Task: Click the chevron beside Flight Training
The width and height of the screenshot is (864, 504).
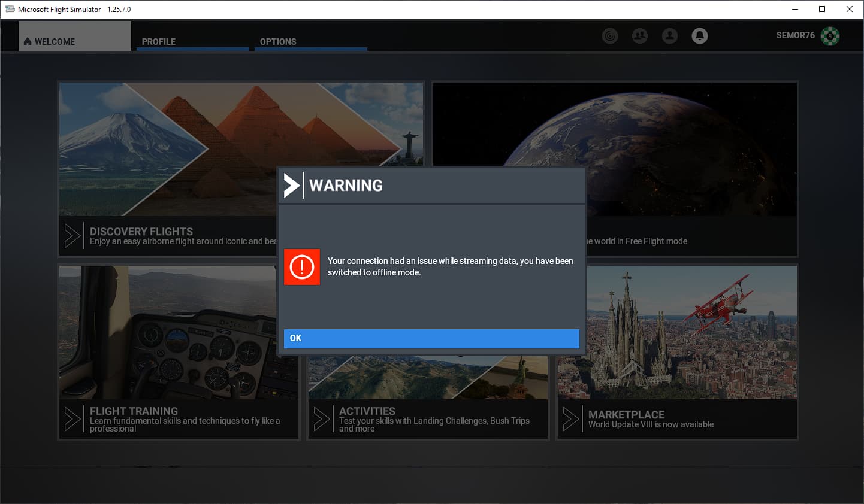Action: point(72,419)
